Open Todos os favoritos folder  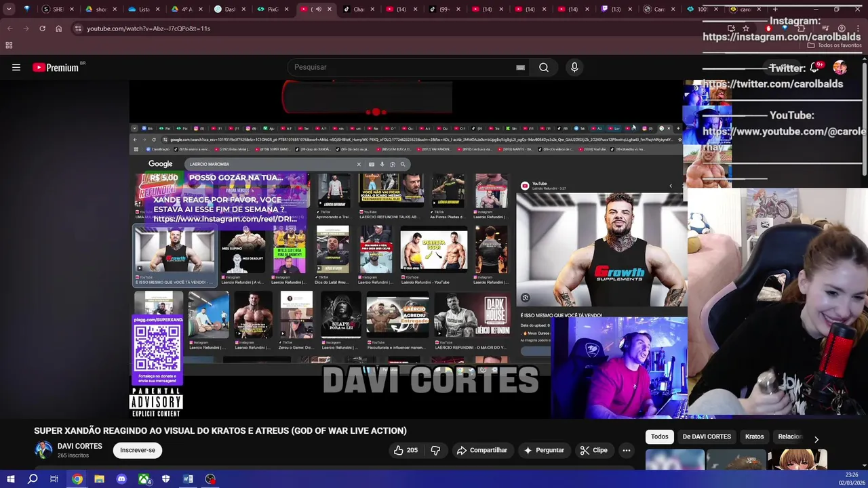[834, 45]
